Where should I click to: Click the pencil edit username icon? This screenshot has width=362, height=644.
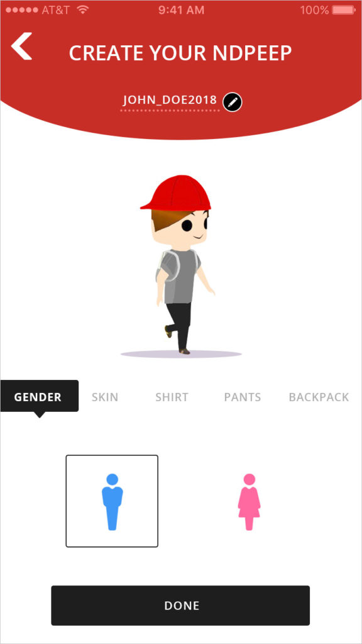tap(233, 102)
